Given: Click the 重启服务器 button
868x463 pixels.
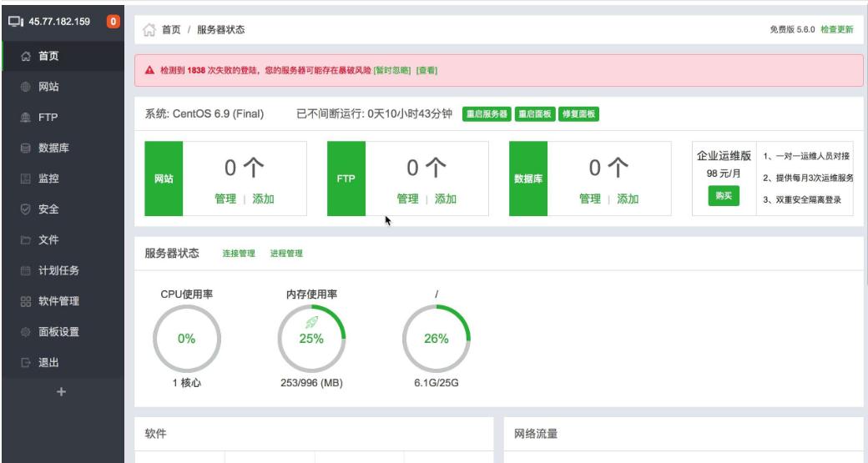Looking at the screenshot, I should click(x=487, y=114).
